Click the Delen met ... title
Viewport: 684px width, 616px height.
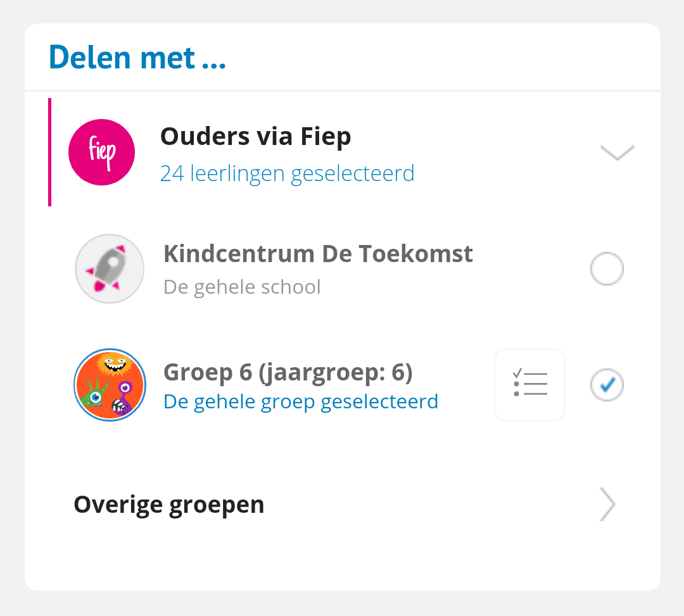[x=137, y=57]
